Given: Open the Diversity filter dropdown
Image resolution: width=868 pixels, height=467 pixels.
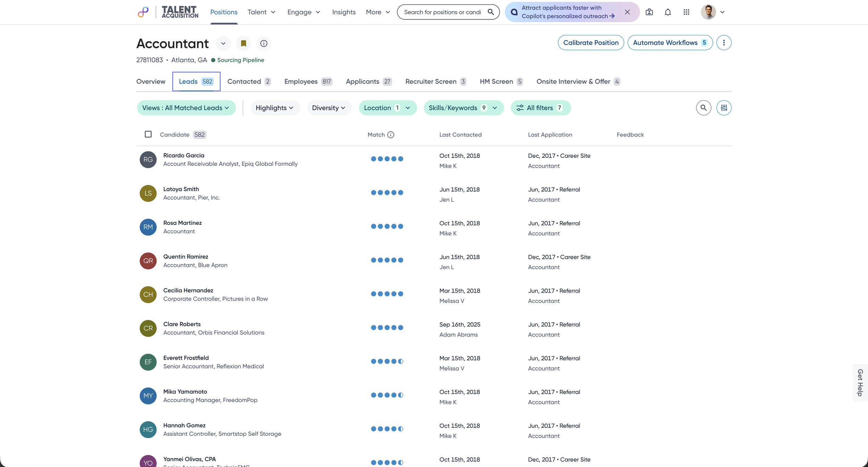Looking at the screenshot, I should [x=329, y=108].
